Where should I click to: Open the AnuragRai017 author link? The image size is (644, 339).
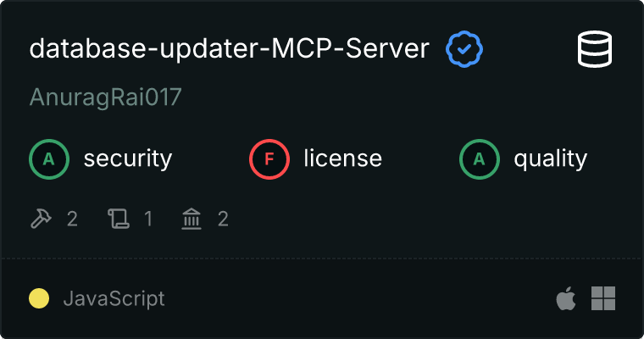(106, 97)
